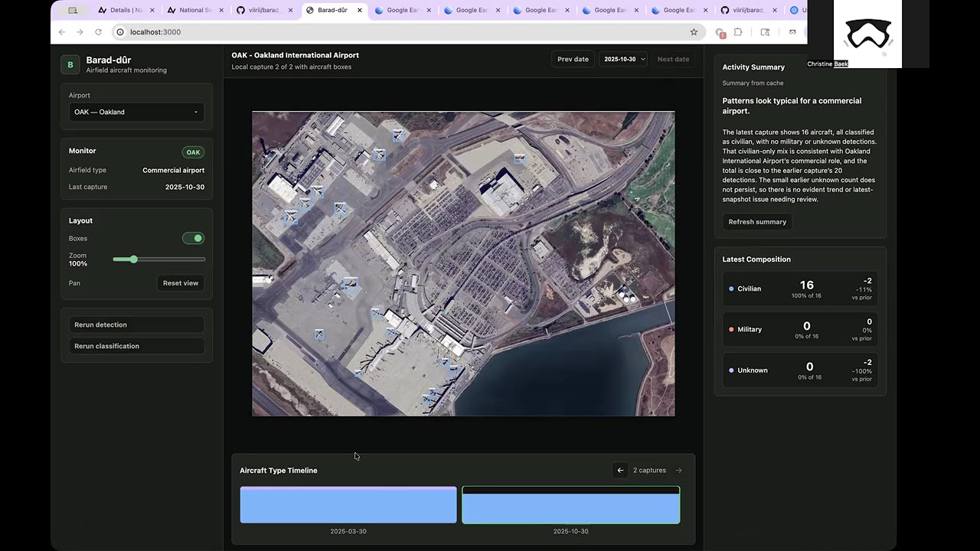Screen dimensions: 980x551
Task: Click the Refresh summary button
Action: pos(757,222)
